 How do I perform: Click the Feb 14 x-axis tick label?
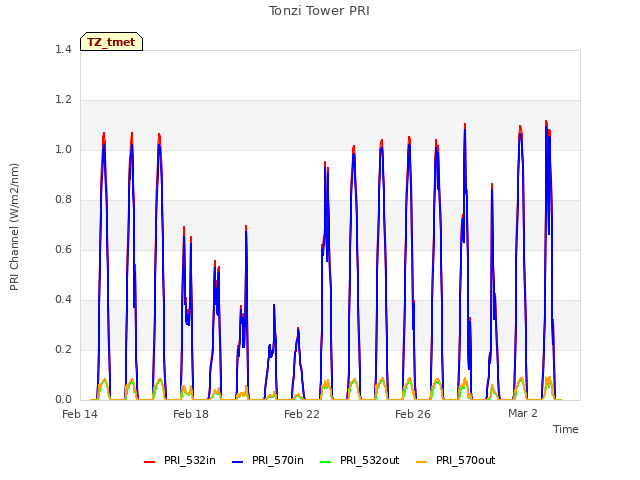[80, 414]
